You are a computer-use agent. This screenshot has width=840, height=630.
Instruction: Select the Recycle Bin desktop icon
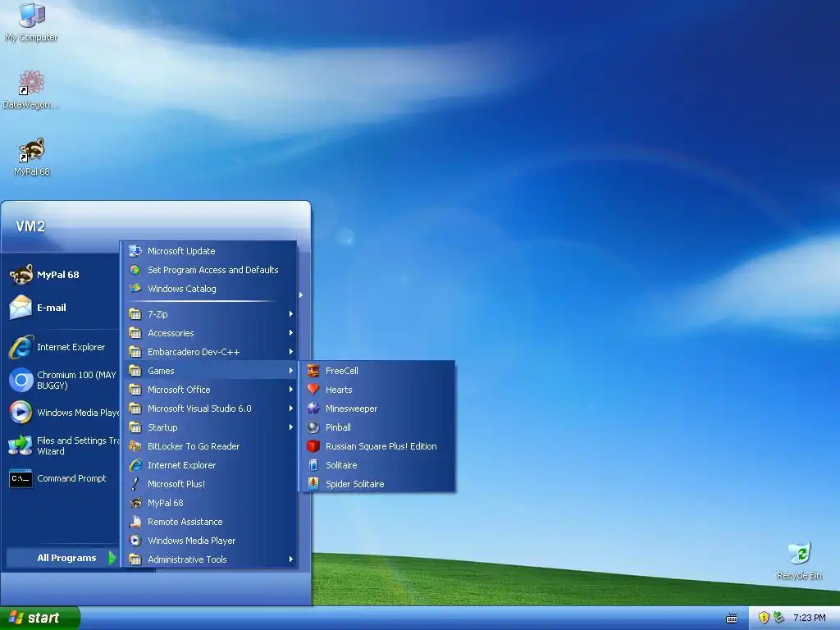tap(799, 560)
